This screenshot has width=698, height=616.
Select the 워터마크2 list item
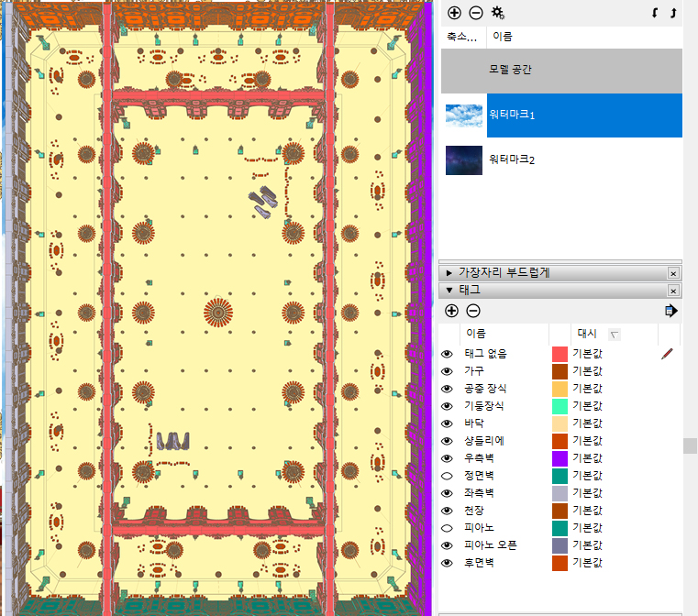point(512,159)
